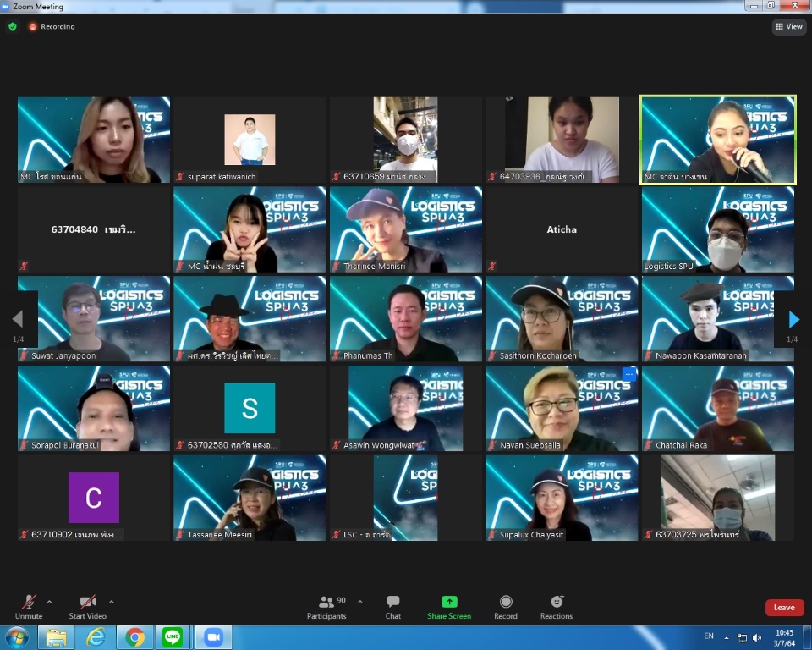This screenshot has height=650, width=812.
Task: Select Supalux Chaiyasit video tile
Action: click(x=562, y=499)
